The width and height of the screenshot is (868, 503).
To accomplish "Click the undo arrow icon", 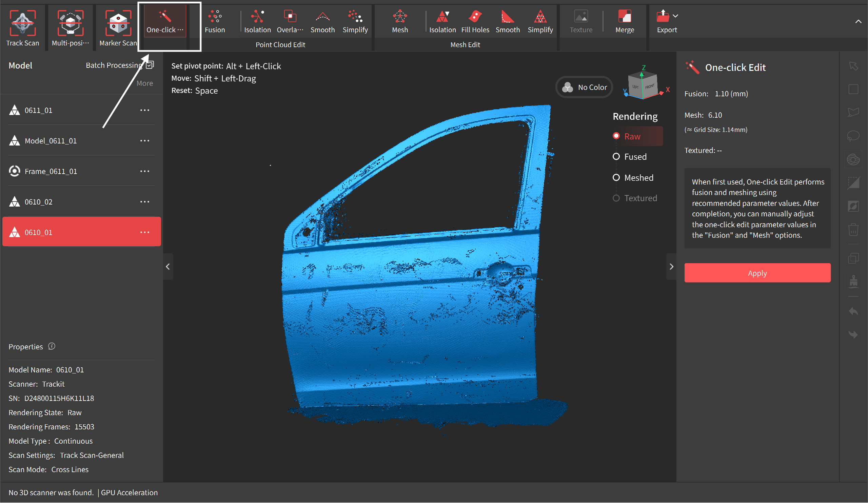I will click(x=853, y=312).
